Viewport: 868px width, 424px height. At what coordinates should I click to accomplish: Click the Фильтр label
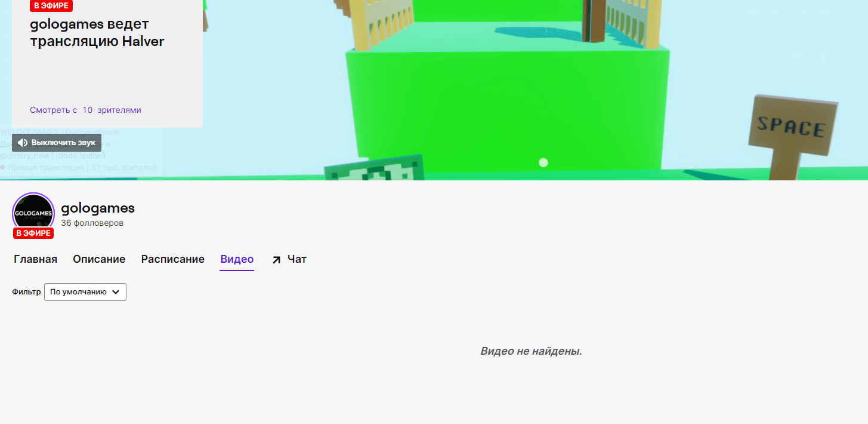click(26, 292)
